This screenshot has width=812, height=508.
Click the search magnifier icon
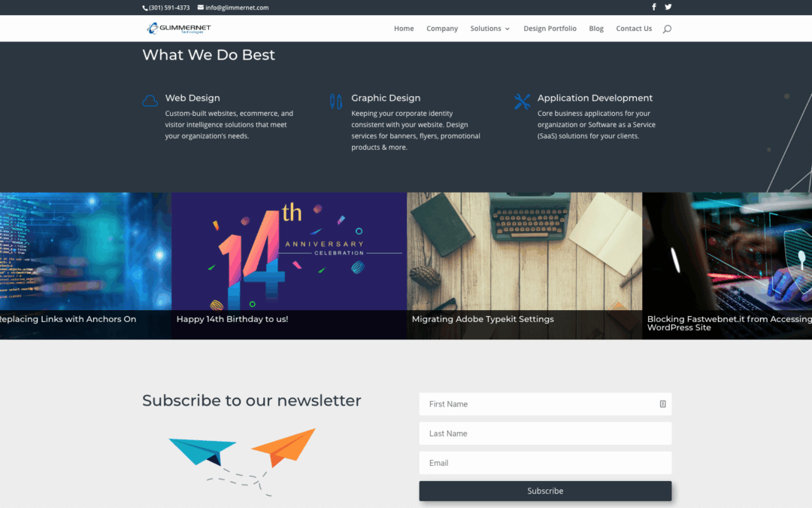coord(667,29)
